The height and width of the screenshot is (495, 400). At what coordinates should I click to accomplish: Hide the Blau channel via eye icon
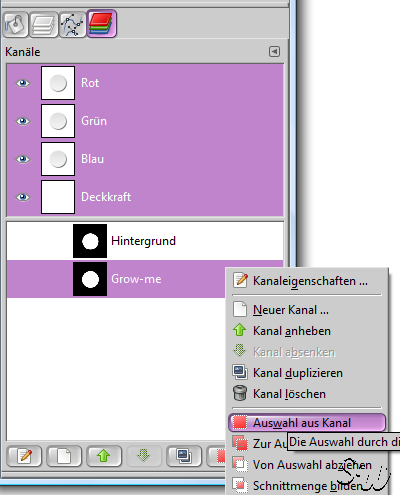tap(23, 159)
